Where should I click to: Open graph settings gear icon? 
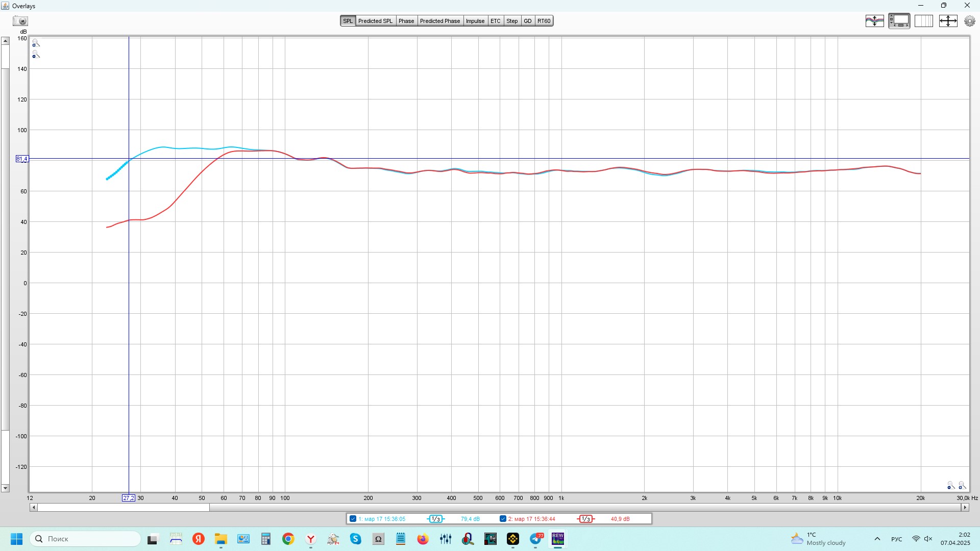[969, 21]
